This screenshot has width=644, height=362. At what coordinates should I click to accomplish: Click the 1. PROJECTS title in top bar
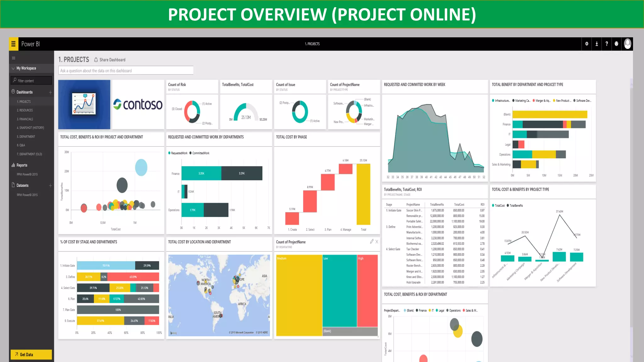coord(312,44)
